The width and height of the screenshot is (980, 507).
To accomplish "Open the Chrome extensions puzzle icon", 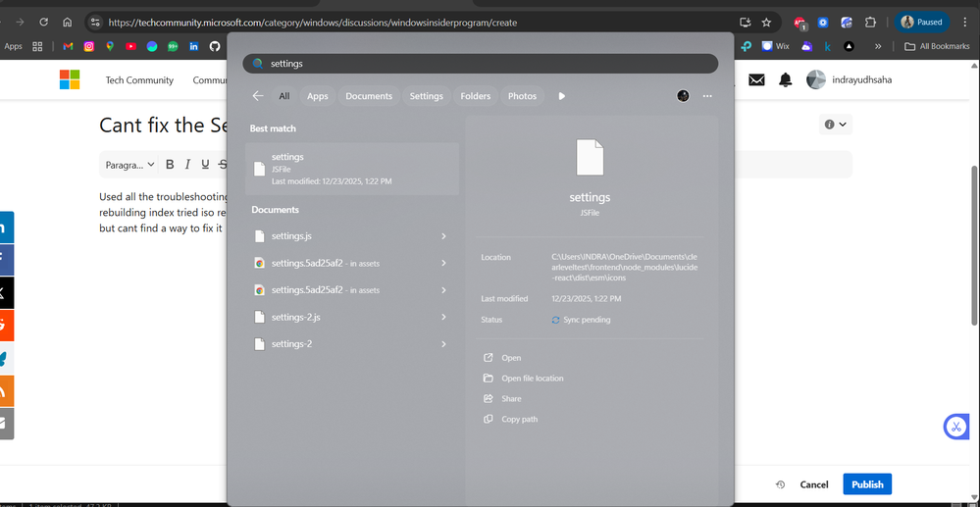I will tap(870, 22).
